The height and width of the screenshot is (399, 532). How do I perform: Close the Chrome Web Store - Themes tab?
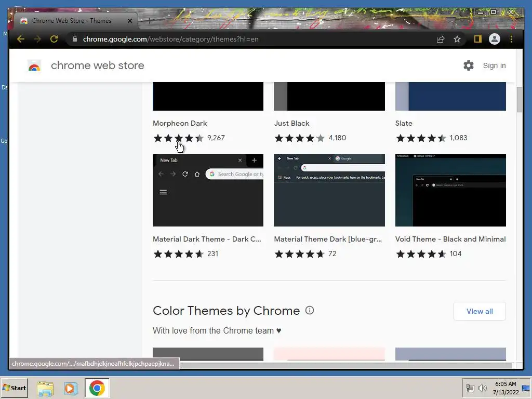coord(129,21)
